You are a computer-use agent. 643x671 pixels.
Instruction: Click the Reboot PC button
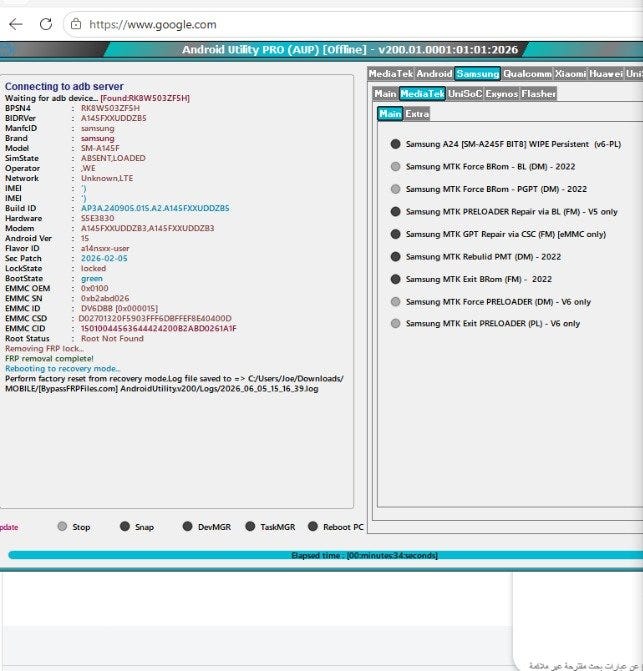click(x=336, y=527)
